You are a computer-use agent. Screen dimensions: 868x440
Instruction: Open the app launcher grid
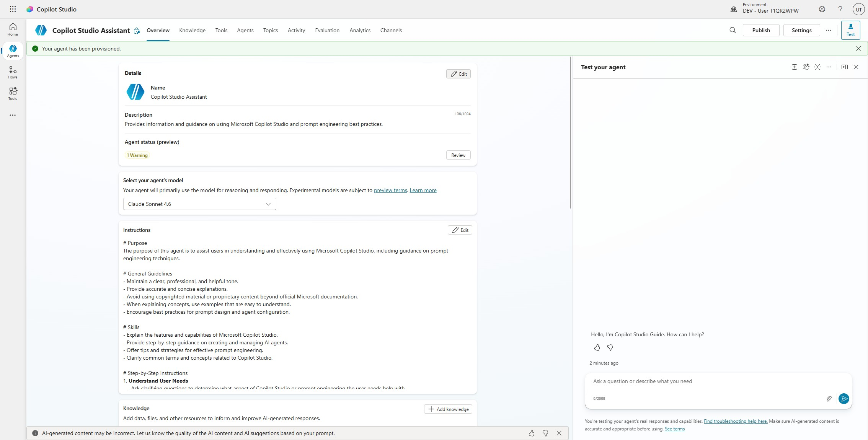point(13,9)
